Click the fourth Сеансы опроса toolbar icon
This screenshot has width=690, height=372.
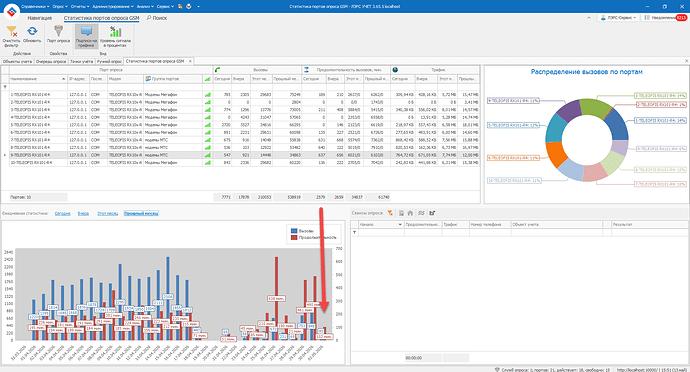(x=421, y=213)
